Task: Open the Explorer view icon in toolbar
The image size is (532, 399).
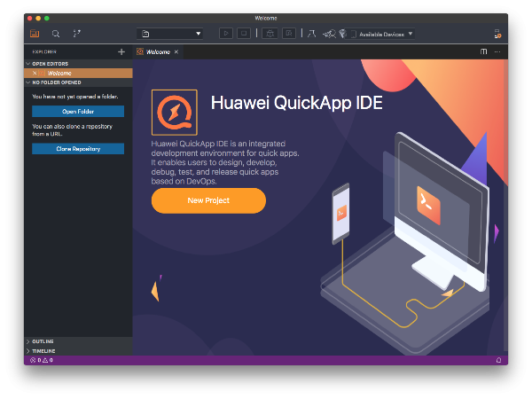Action: tap(35, 34)
